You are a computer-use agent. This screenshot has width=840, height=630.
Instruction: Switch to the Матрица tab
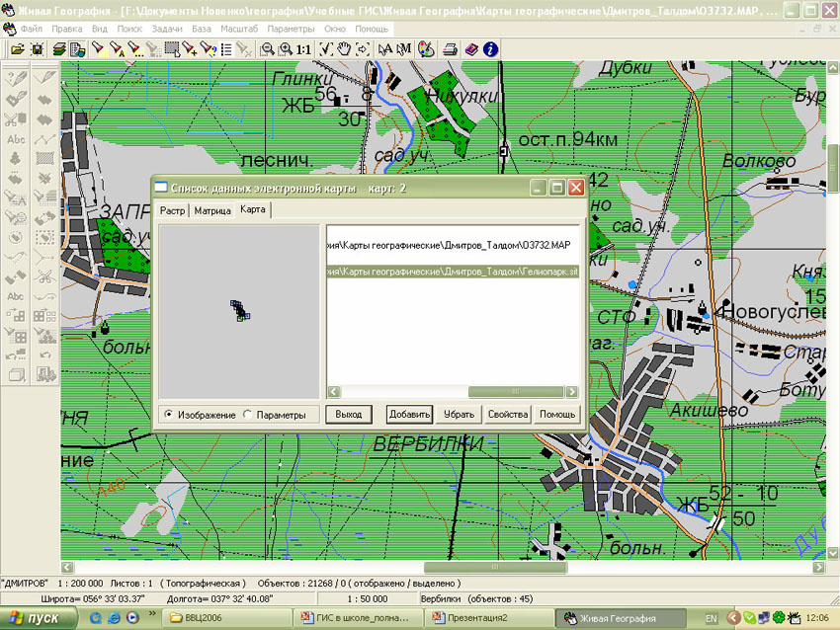pyautogui.click(x=212, y=210)
